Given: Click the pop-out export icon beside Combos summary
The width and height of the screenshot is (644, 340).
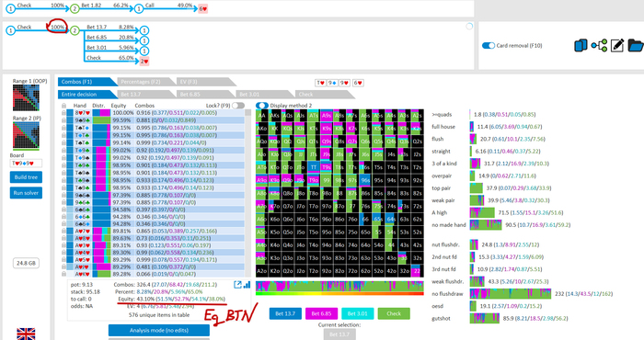Looking at the screenshot, I should click(x=237, y=285).
